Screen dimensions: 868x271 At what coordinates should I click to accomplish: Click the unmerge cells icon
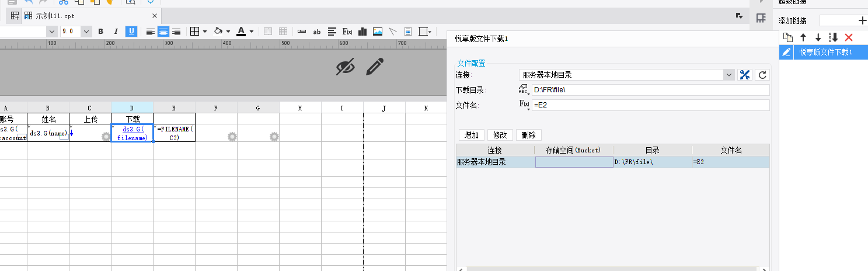(x=283, y=32)
